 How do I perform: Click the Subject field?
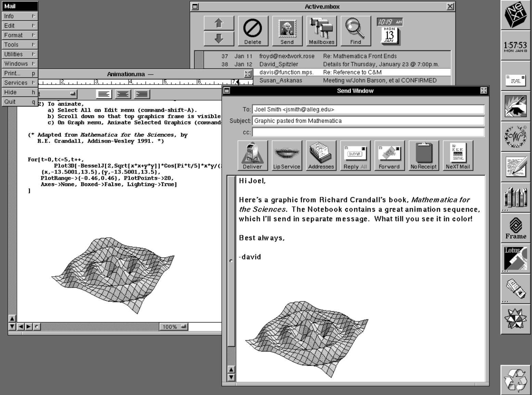click(368, 121)
